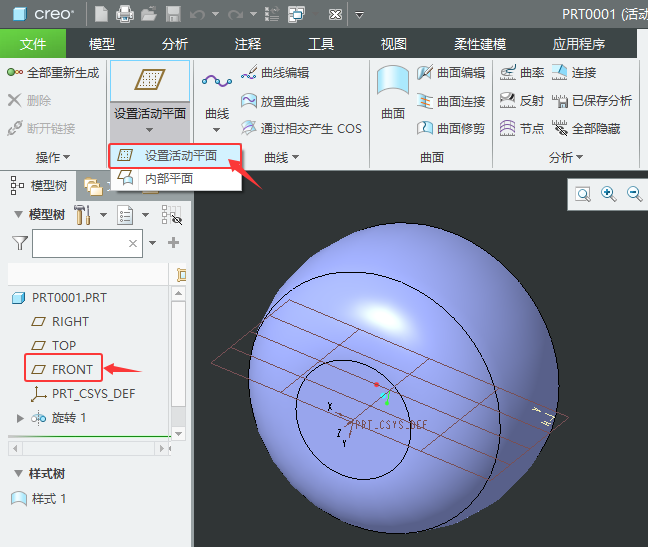The image size is (648, 547).
Task: Click 全部重新生成 button
Action: [53, 73]
